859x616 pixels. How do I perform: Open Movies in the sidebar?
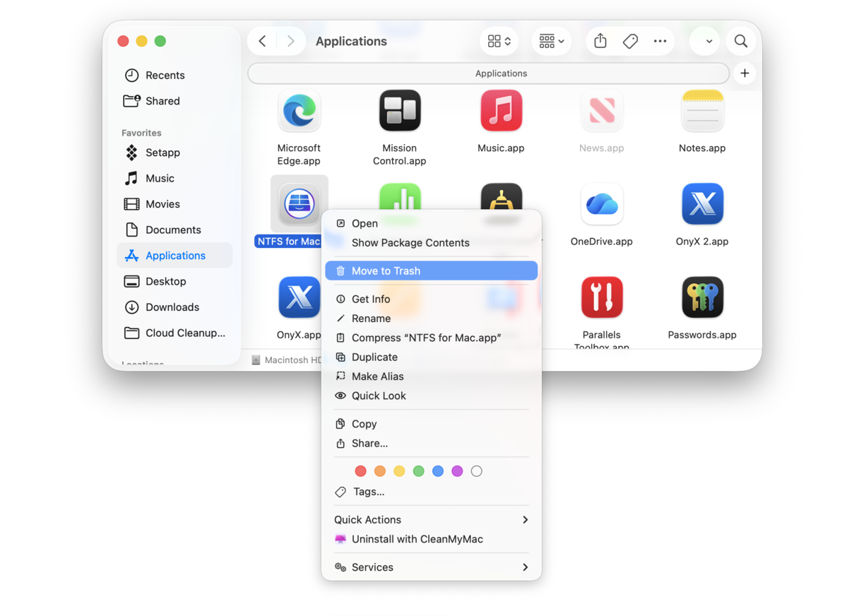point(174,204)
